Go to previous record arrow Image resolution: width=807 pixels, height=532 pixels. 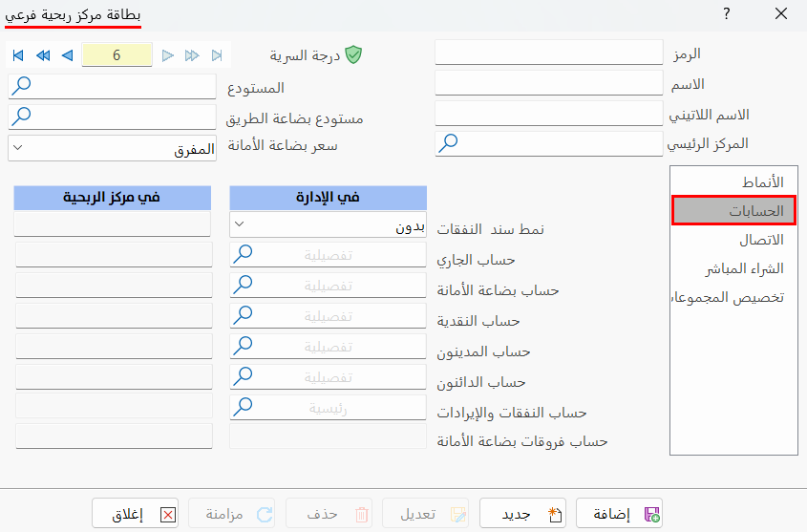point(68,55)
